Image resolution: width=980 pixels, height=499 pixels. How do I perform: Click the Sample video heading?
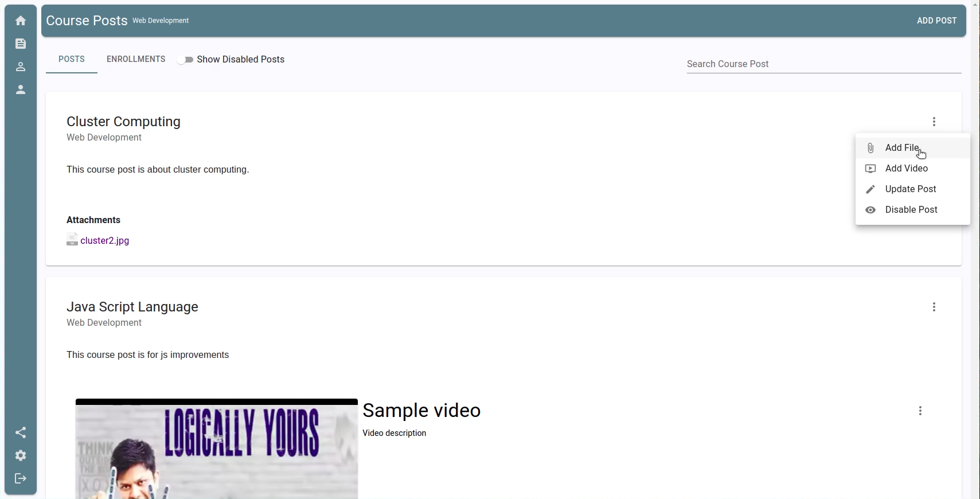[421, 411]
